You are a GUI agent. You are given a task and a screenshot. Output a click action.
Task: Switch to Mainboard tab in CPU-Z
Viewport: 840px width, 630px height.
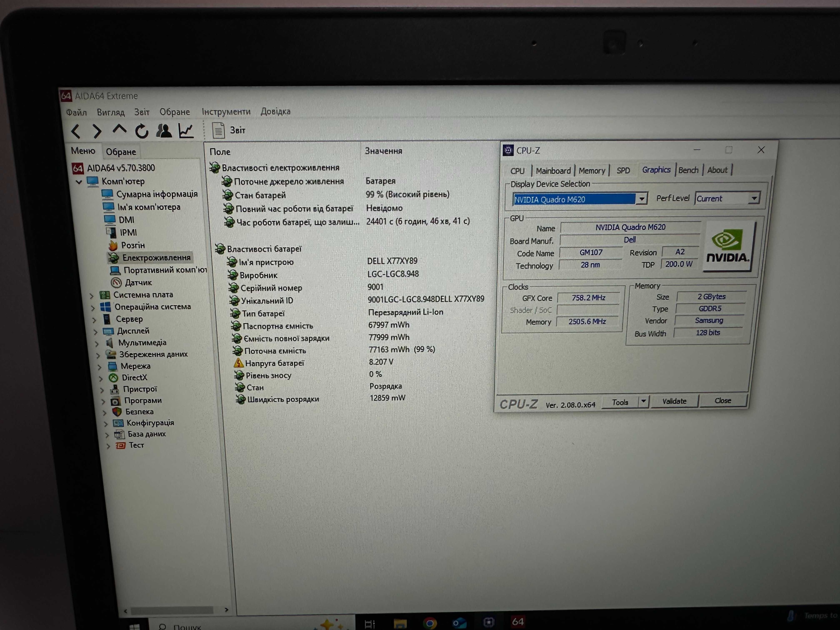point(553,171)
